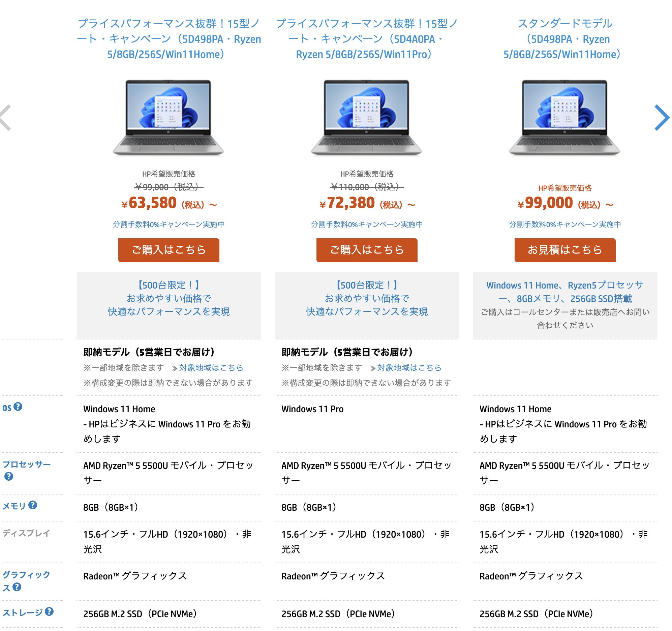Click 対象地域はこちら under the Win11Pro model

409,367
